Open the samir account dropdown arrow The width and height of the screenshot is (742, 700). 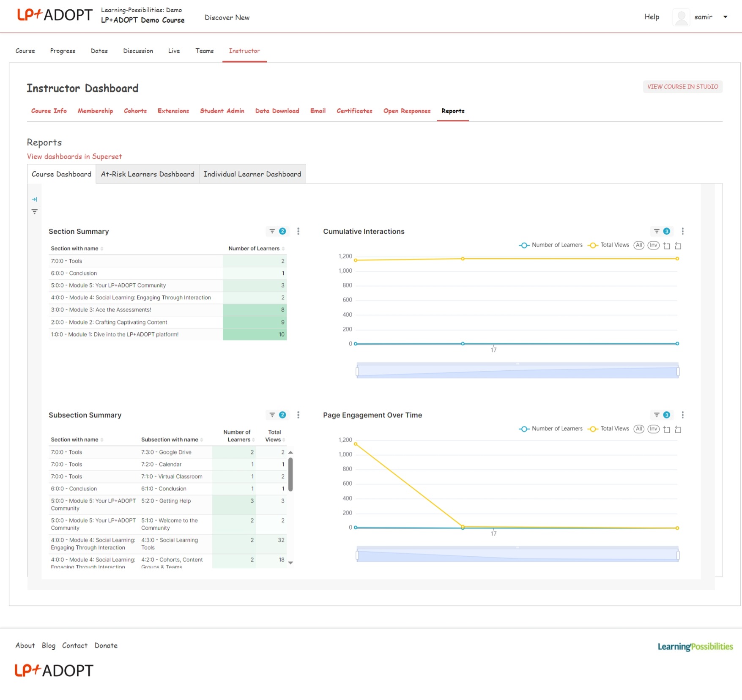pyautogui.click(x=725, y=17)
